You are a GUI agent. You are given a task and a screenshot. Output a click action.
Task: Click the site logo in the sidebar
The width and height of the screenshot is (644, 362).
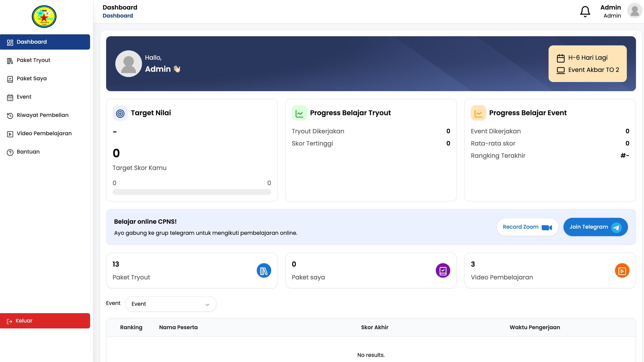[x=44, y=16]
